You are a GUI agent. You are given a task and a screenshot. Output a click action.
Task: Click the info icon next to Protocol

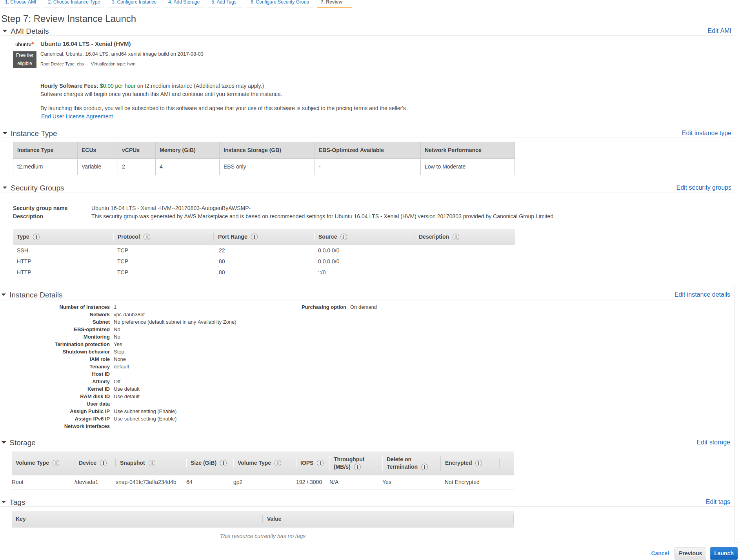coord(147,237)
